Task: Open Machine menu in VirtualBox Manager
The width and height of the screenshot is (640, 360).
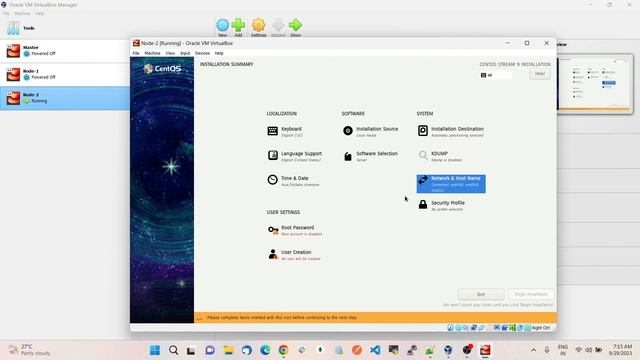Action: tap(22, 13)
